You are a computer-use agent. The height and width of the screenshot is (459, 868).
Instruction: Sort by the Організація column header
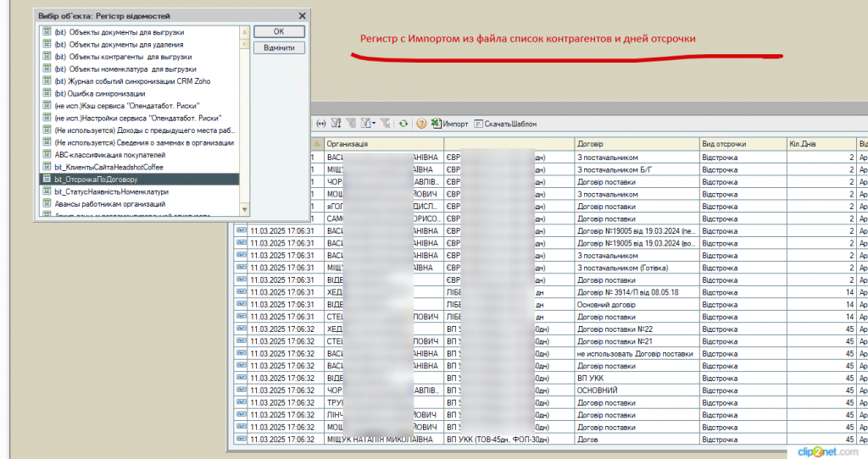384,144
